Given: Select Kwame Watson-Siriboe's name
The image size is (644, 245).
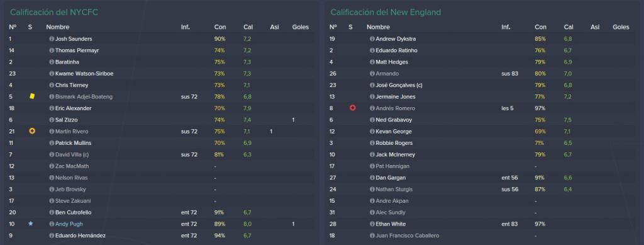Looking at the screenshot, I should (84, 74).
